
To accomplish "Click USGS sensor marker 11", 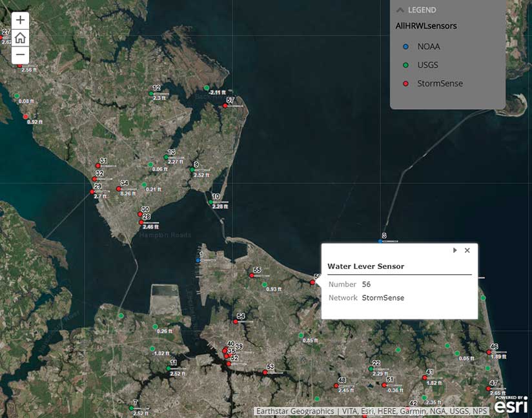I will (x=169, y=368).
